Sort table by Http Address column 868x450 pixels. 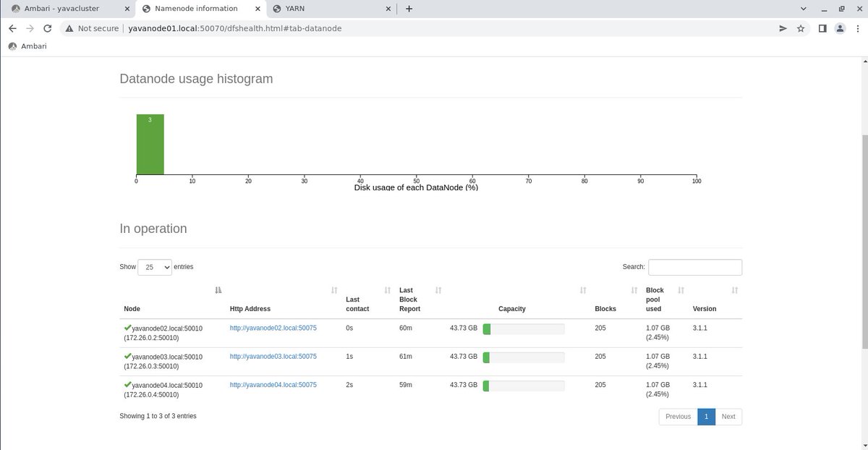point(283,300)
